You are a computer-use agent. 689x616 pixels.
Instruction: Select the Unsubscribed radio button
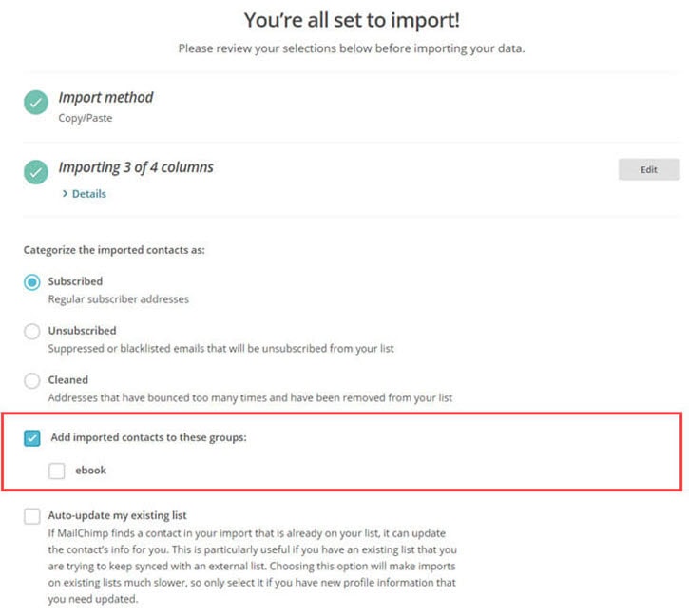32,332
